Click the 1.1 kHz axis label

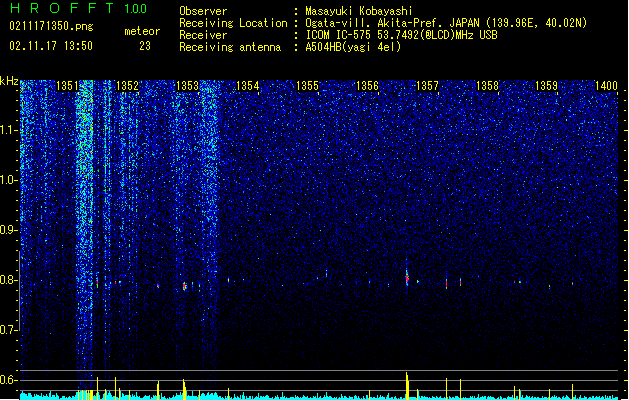tap(9, 130)
